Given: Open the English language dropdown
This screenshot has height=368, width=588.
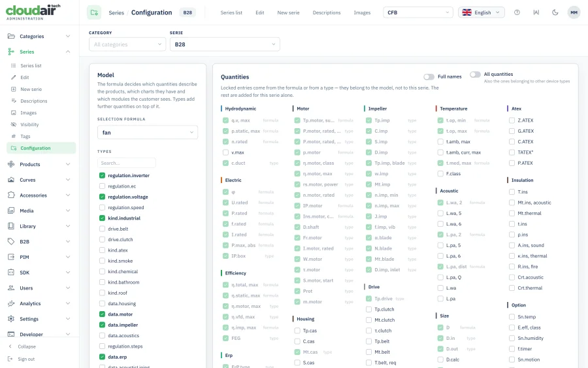Looking at the screenshot, I should tap(482, 12).
